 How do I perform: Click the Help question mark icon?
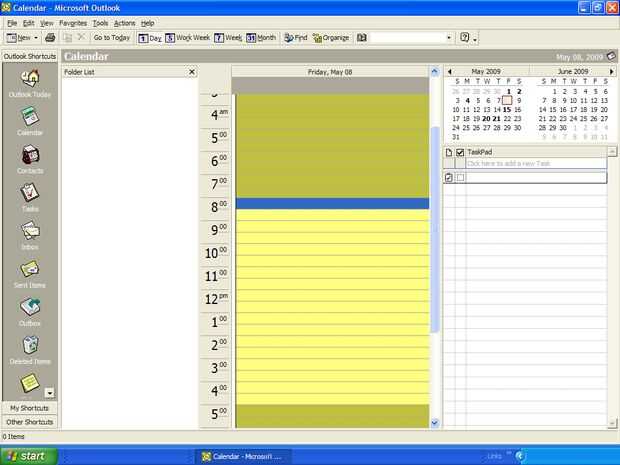tap(465, 38)
